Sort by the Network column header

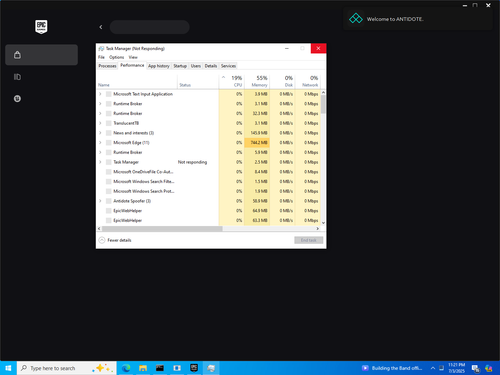(x=308, y=81)
